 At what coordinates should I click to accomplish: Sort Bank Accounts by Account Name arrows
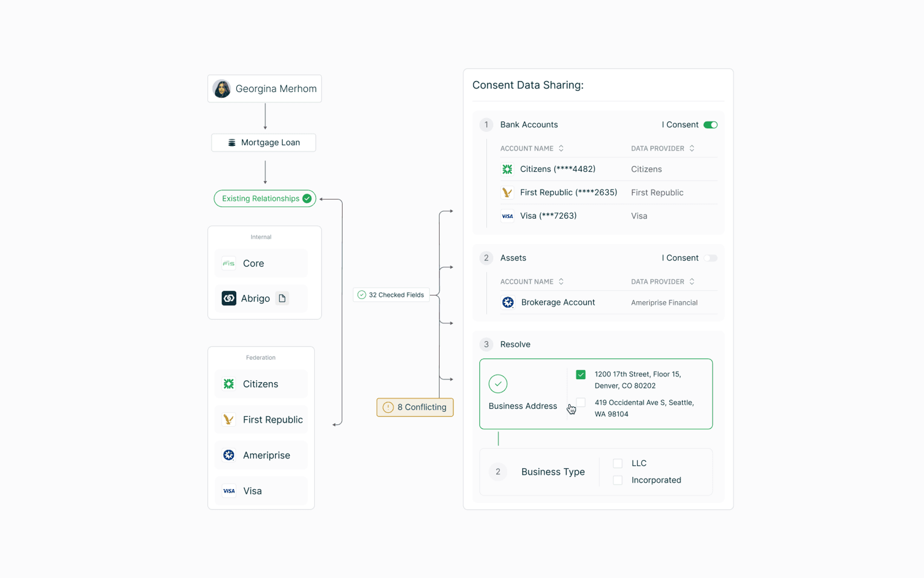pyautogui.click(x=561, y=148)
